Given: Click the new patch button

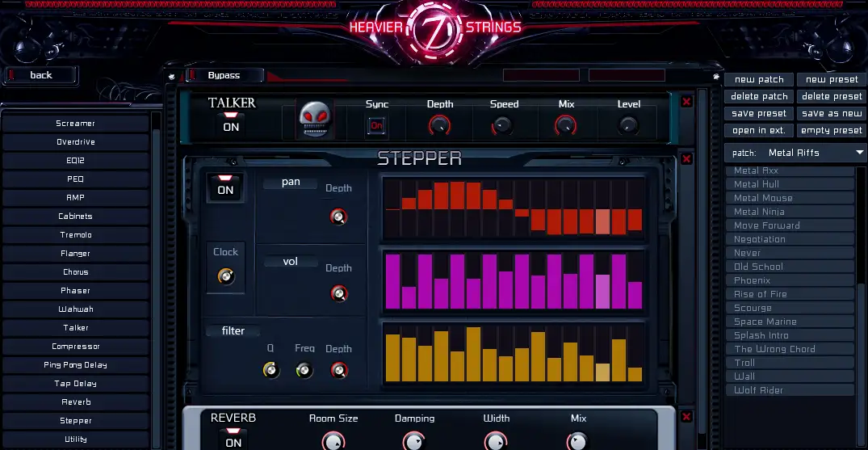Looking at the screenshot, I should pyautogui.click(x=759, y=79).
